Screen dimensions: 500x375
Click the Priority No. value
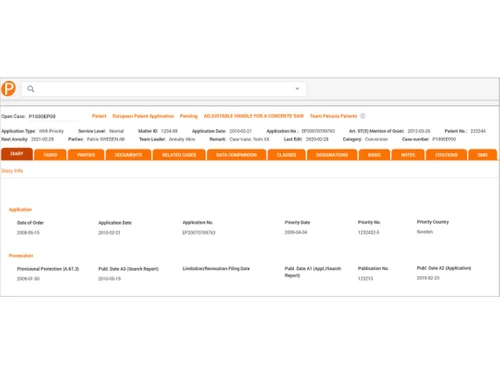click(368, 232)
